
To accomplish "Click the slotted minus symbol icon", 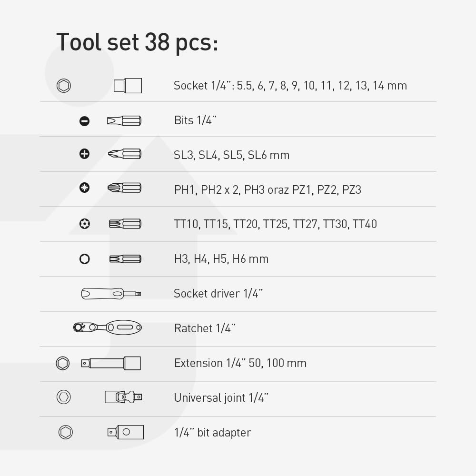I will pyautogui.click(x=84, y=121).
